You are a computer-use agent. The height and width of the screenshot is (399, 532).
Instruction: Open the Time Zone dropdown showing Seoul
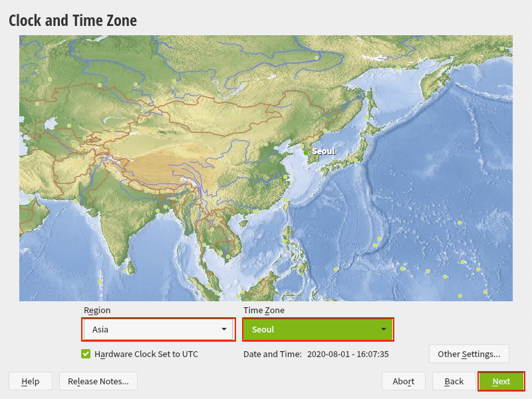(318, 329)
